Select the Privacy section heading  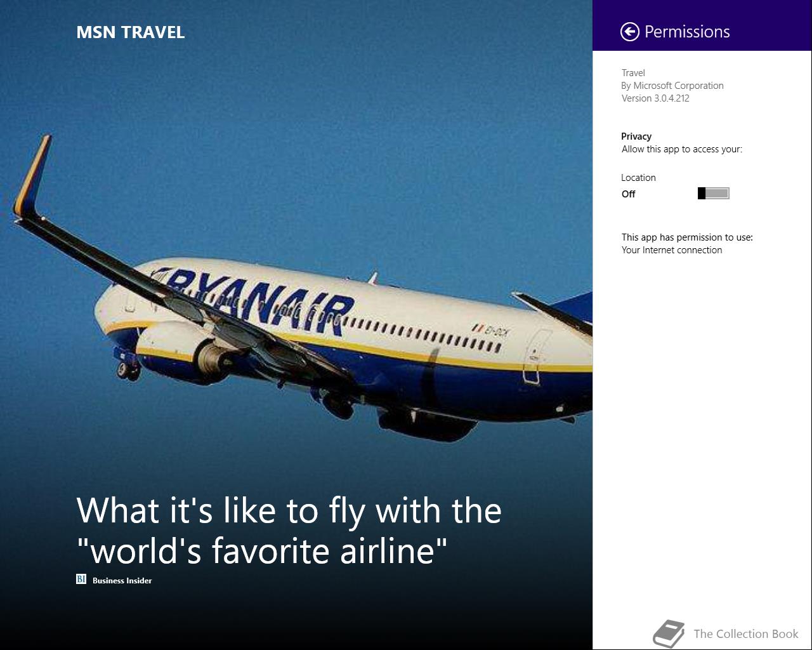coord(636,136)
